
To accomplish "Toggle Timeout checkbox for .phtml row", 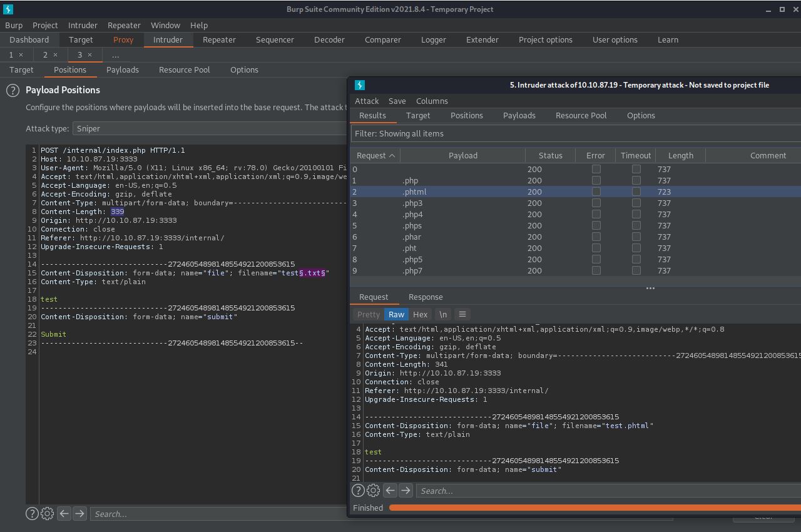I will click(x=636, y=192).
